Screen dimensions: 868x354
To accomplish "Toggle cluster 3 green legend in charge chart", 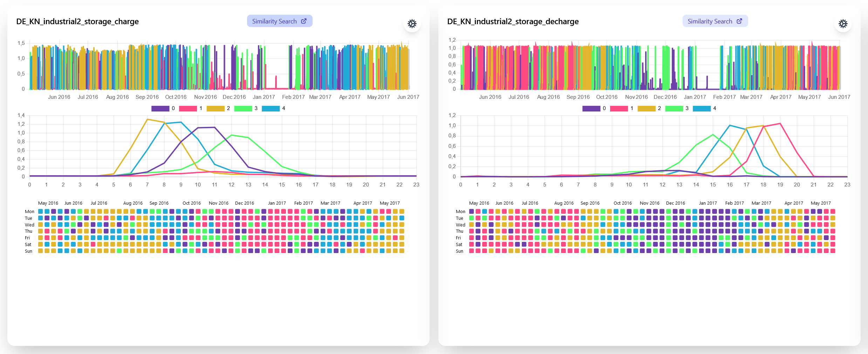I will [243, 109].
